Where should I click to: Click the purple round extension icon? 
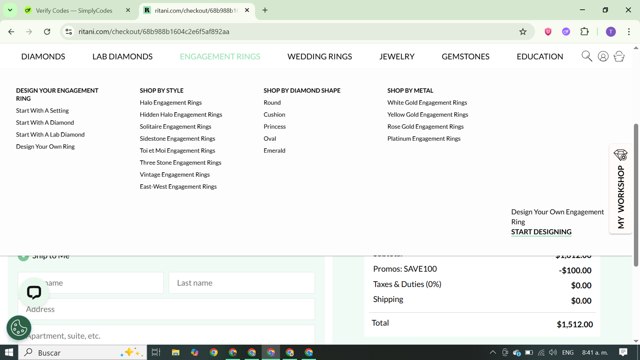(x=566, y=31)
